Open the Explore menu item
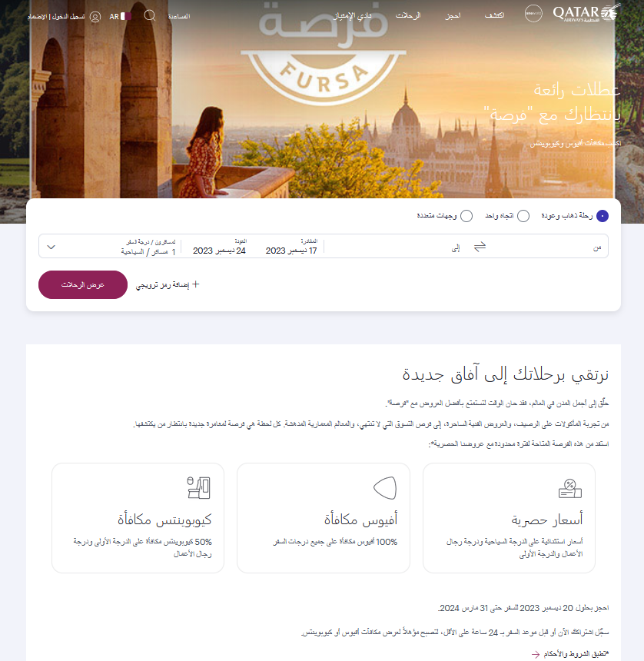Image resolution: width=644 pixels, height=661 pixels. 494,15
